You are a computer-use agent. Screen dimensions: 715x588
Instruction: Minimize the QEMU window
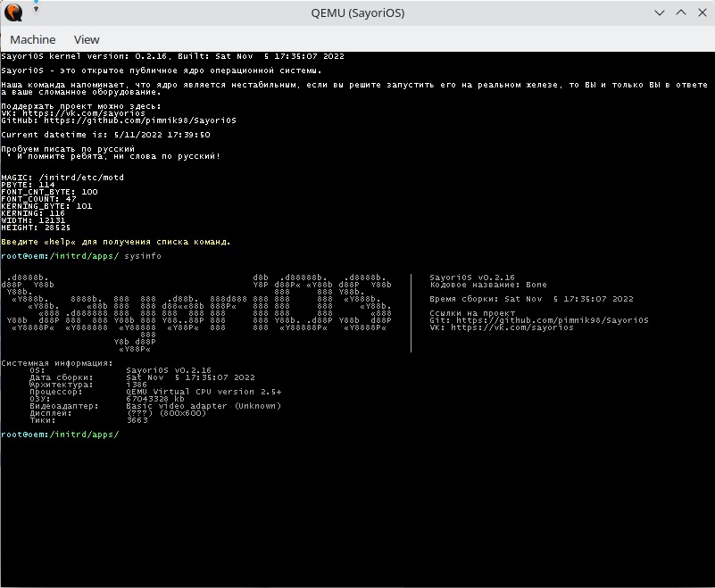660,13
